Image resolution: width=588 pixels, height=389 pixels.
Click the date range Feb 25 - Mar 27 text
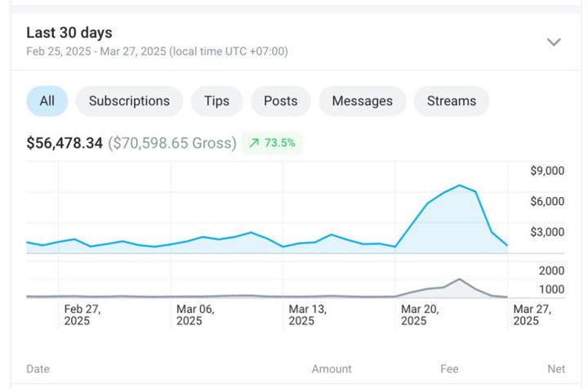(x=157, y=51)
